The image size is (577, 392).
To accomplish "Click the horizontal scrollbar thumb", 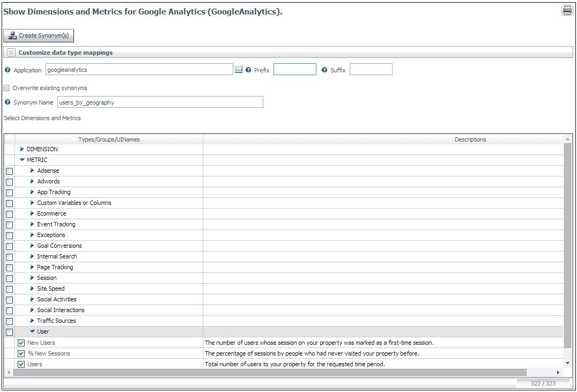I will [270, 373].
